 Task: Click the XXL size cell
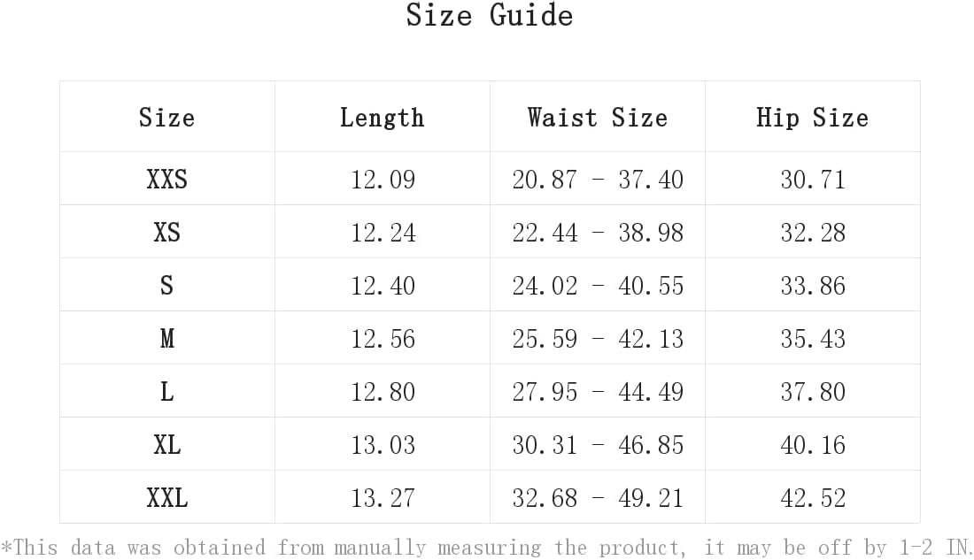click(x=167, y=498)
